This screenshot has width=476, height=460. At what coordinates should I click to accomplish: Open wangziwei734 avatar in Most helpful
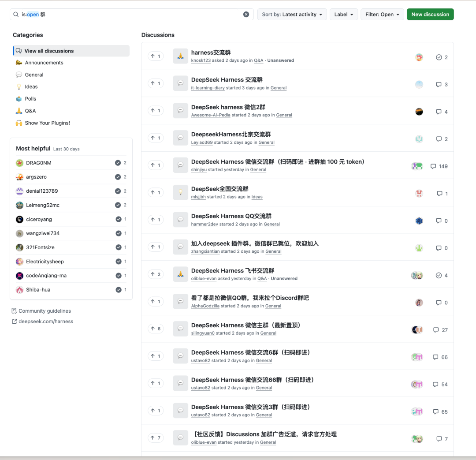click(x=19, y=233)
